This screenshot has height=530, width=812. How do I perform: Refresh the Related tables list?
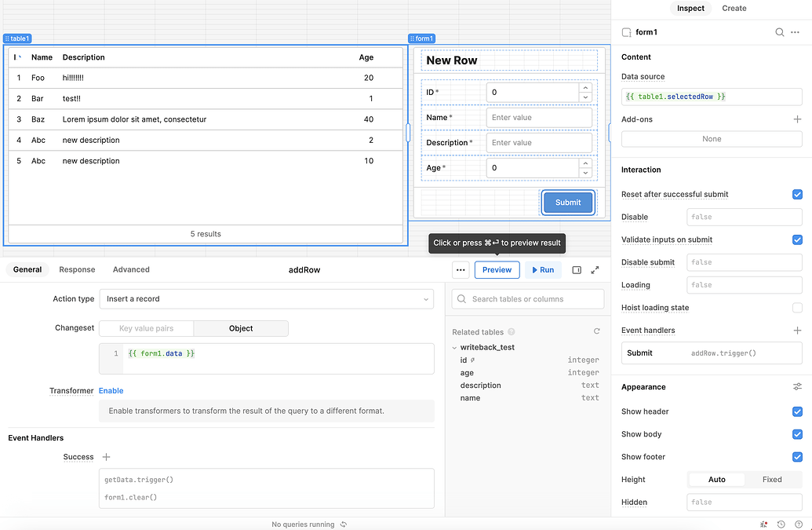[596, 332]
